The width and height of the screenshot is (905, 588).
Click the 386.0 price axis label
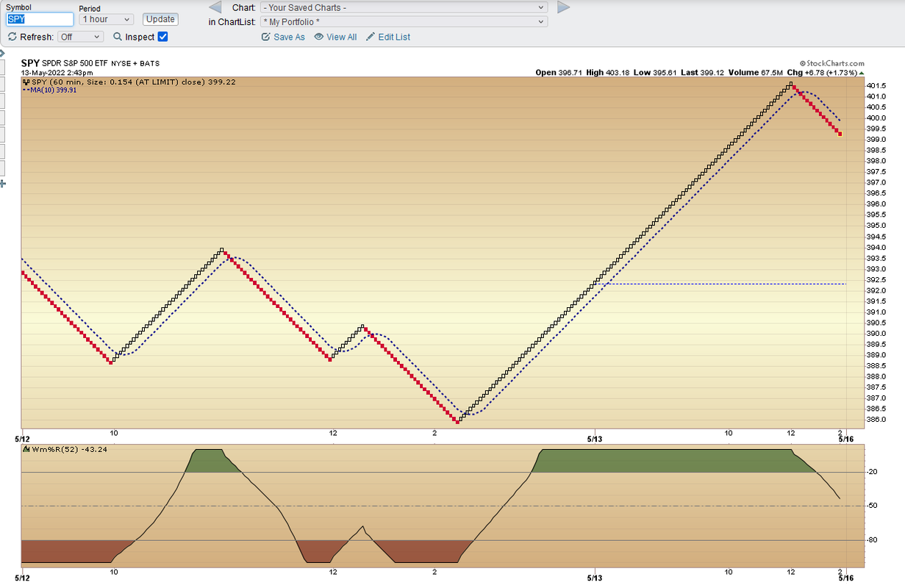pyautogui.click(x=876, y=419)
